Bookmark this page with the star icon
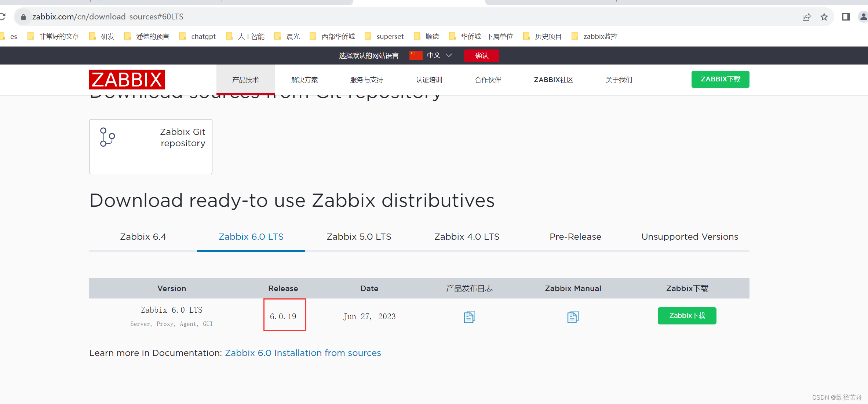This screenshot has height=404, width=868. [x=824, y=16]
